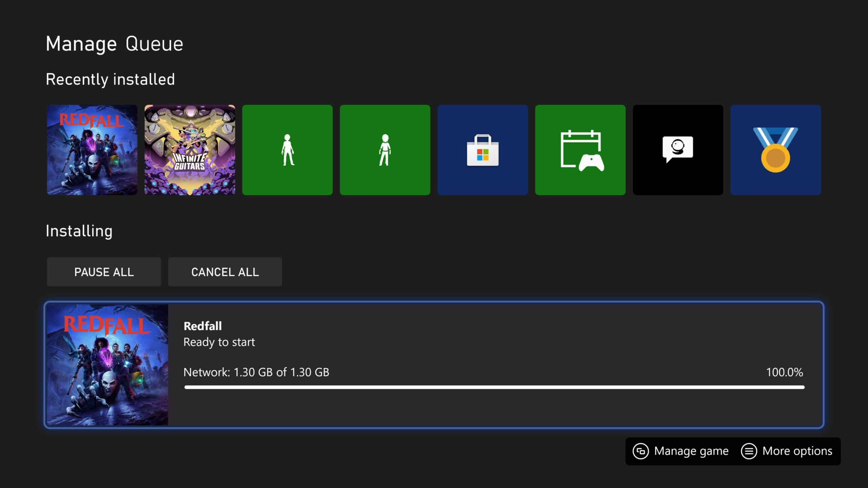Open the black chat bubble support tile
The width and height of the screenshot is (868, 488).
678,150
